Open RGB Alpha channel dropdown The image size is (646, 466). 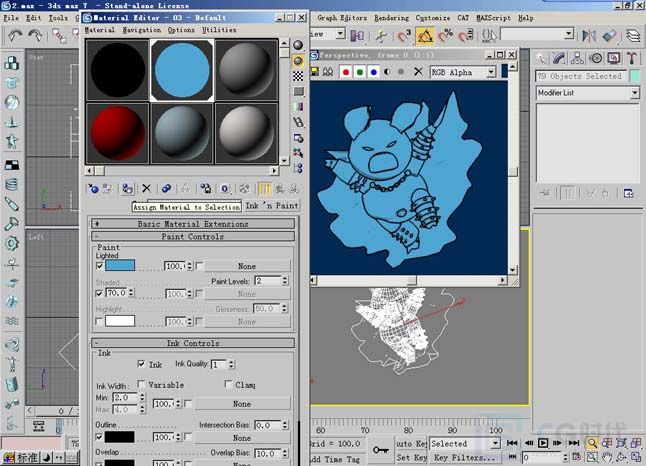pyautogui.click(x=491, y=72)
